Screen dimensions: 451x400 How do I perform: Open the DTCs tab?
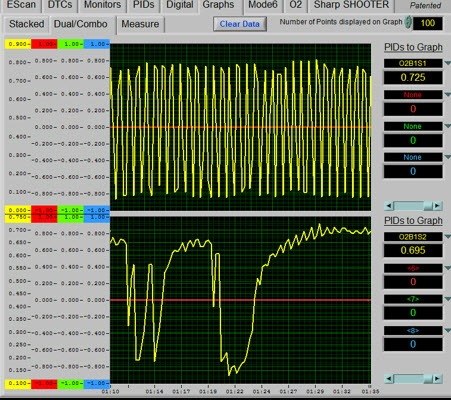60,5
